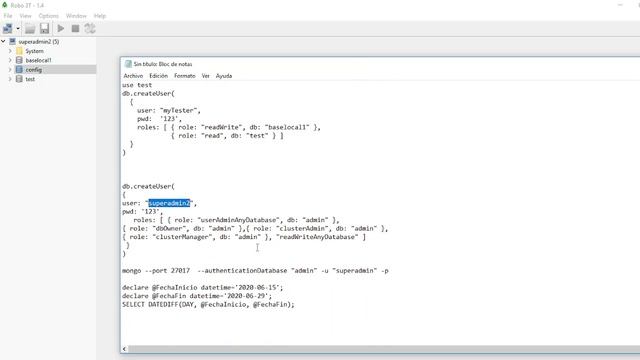Screen dimensions: 640x360
Task: Minimize the Robo 3T window
Action: pos(620,5)
